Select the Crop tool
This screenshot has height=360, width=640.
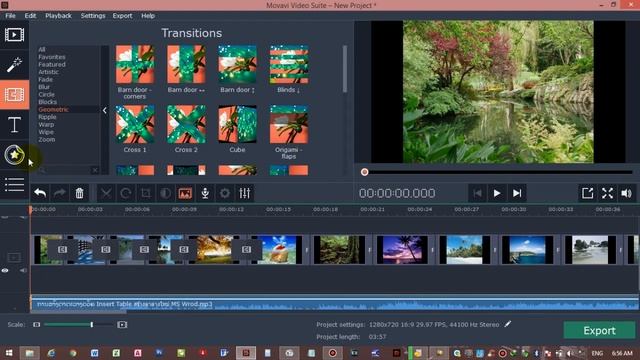click(145, 193)
